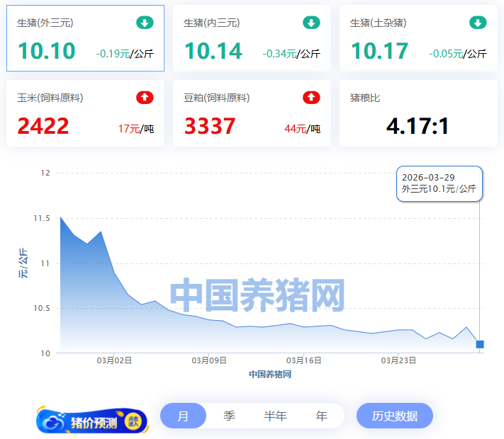Click the blue data point marker on chart

tap(480, 344)
